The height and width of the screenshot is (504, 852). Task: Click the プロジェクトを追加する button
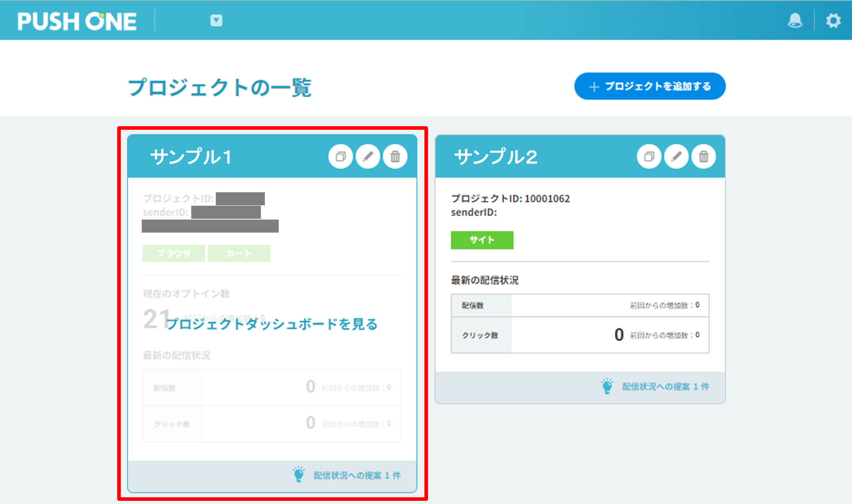point(650,86)
